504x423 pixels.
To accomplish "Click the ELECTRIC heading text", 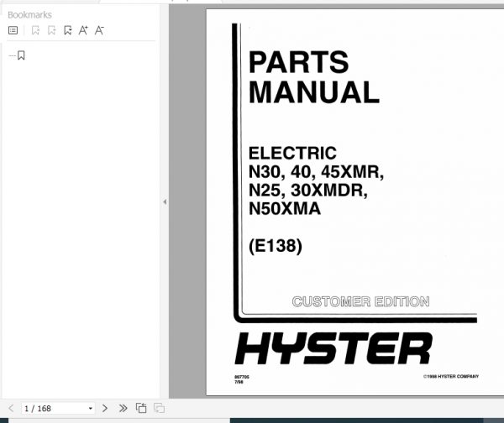I will (292, 153).
